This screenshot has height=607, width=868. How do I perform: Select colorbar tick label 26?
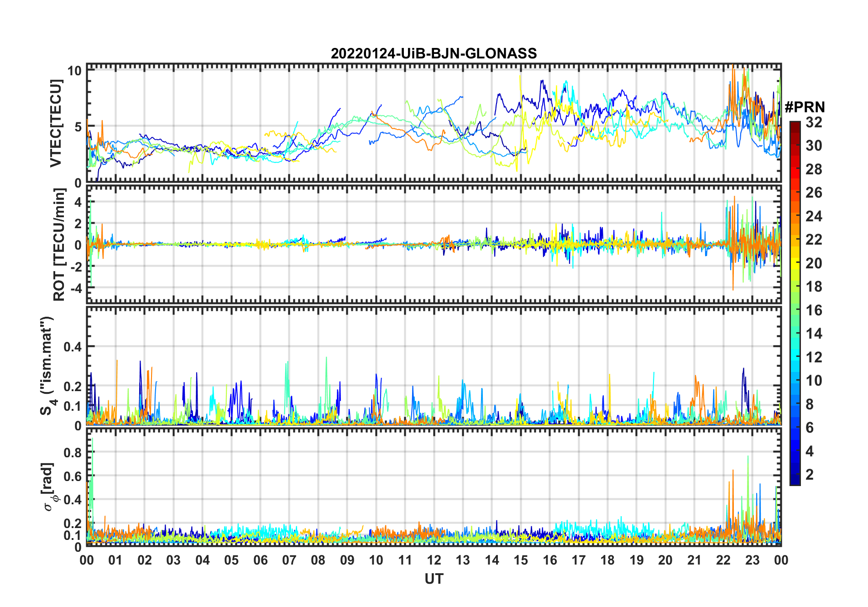click(814, 193)
